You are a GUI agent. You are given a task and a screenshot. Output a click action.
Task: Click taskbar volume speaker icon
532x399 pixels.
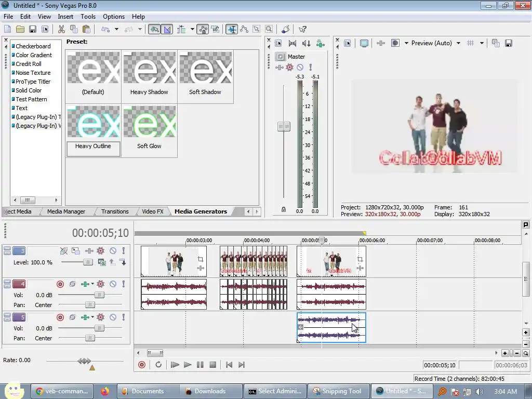coord(479,392)
